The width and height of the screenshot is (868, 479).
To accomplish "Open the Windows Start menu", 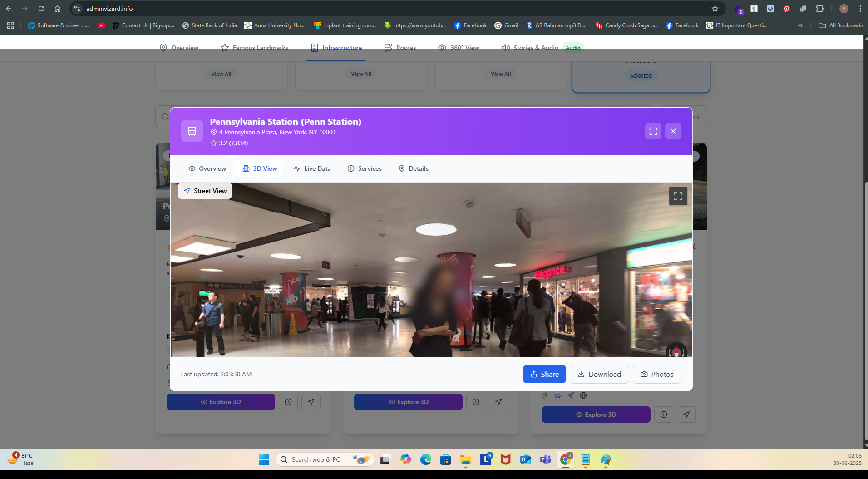I will 264,460.
